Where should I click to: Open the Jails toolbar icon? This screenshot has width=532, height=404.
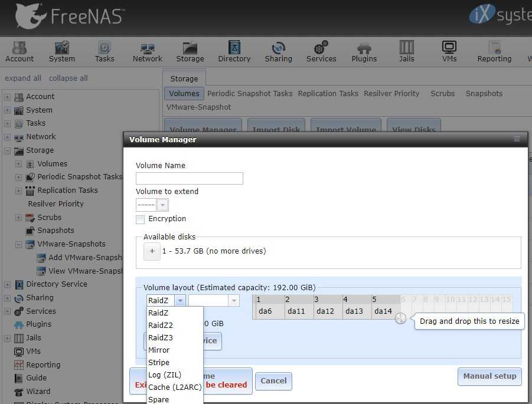click(406, 51)
